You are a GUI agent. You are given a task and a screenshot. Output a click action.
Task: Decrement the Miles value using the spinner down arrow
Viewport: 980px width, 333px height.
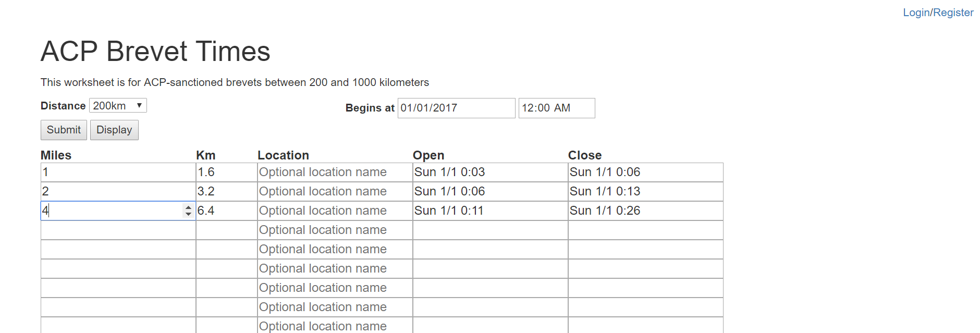pyautogui.click(x=187, y=214)
